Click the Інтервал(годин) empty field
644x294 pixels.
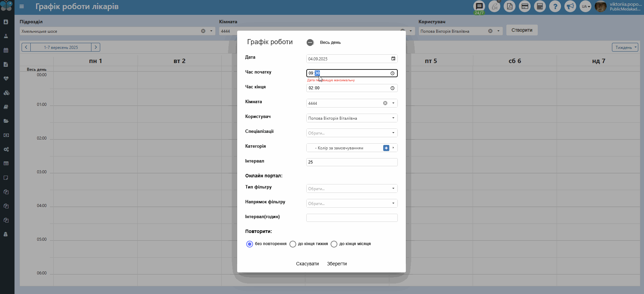(352, 218)
